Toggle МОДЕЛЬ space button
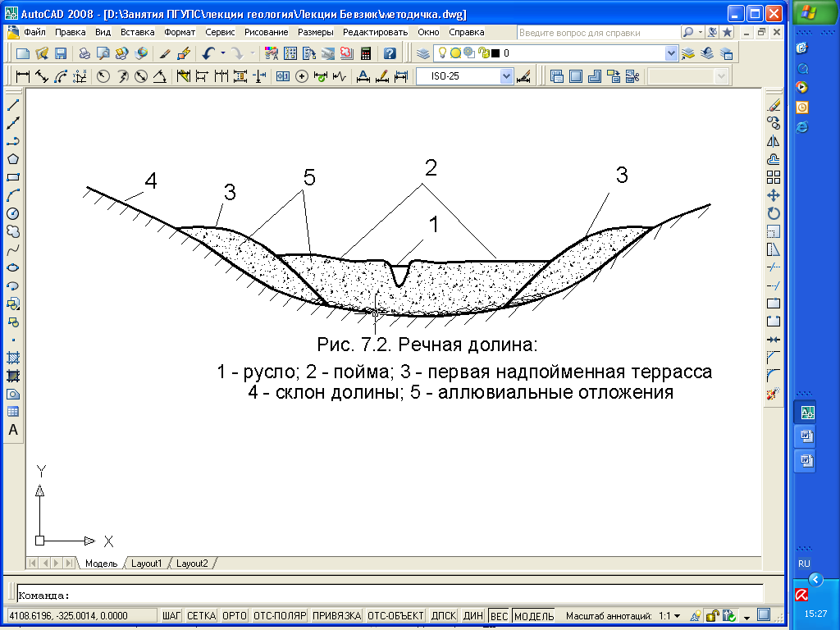Image resolution: width=840 pixels, height=630 pixels. [x=534, y=616]
